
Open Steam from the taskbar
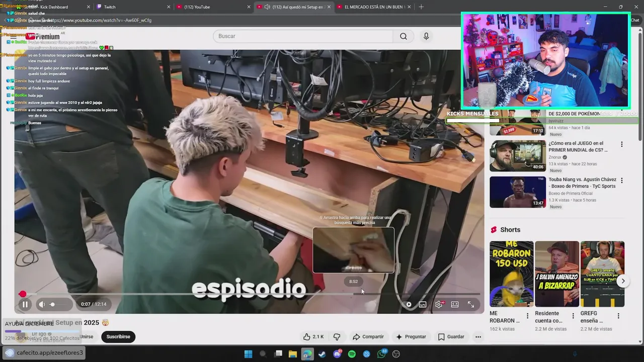coord(322,354)
